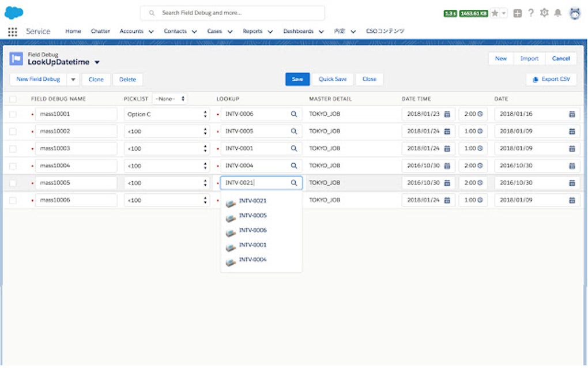This screenshot has height=368, width=588.
Task: Click the help question mark icon
Action: click(x=530, y=13)
